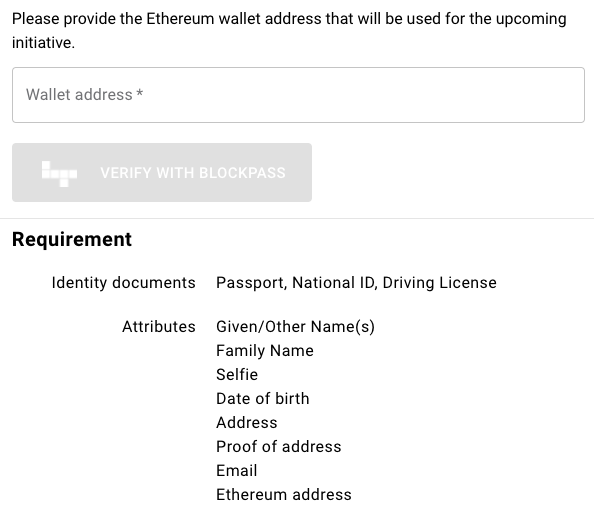Click the required asterisk in wallet field

pyautogui.click(x=140, y=93)
